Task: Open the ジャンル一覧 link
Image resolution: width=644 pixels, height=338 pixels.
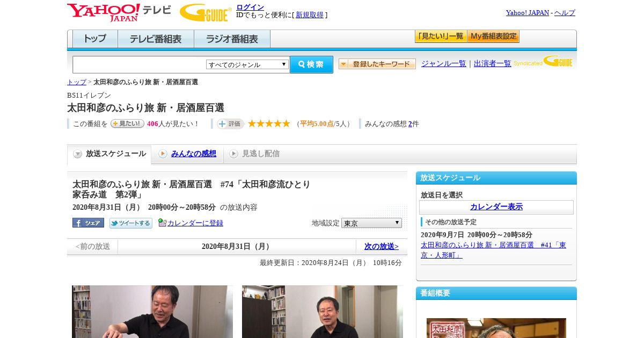Action: click(444, 64)
